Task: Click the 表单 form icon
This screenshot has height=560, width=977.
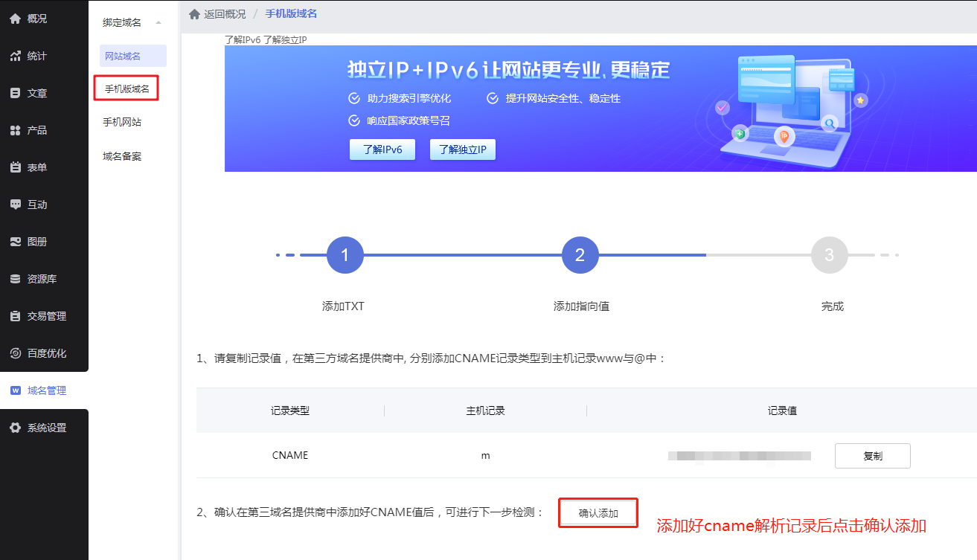Action: coord(15,167)
